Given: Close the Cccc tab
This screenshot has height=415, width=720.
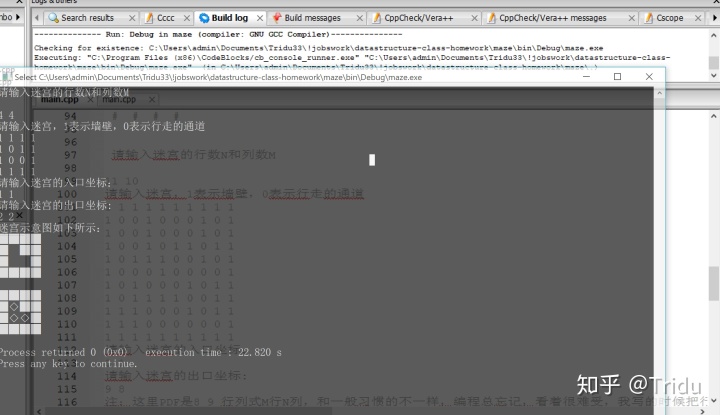Looking at the screenshot, I should [187, 18].
